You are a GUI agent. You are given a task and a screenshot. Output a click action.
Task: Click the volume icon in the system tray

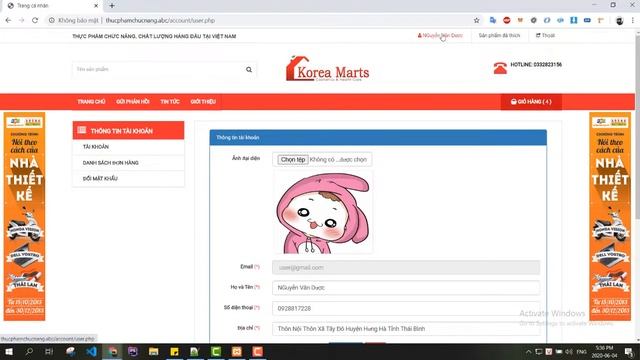point(569,352)
